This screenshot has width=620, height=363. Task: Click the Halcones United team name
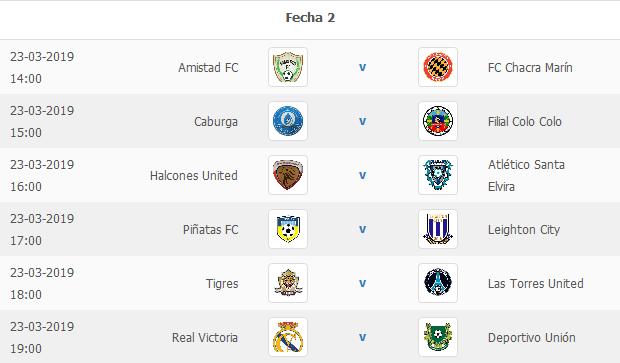point(194,176)
